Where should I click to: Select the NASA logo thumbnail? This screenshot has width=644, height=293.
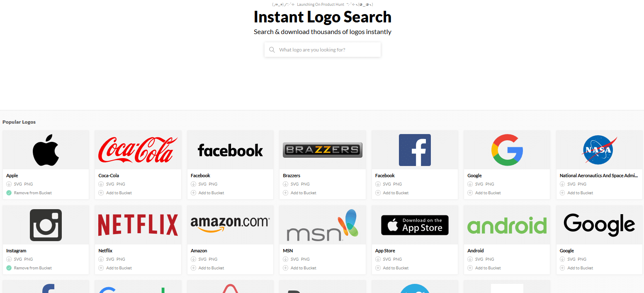click(x=599, y=150)
